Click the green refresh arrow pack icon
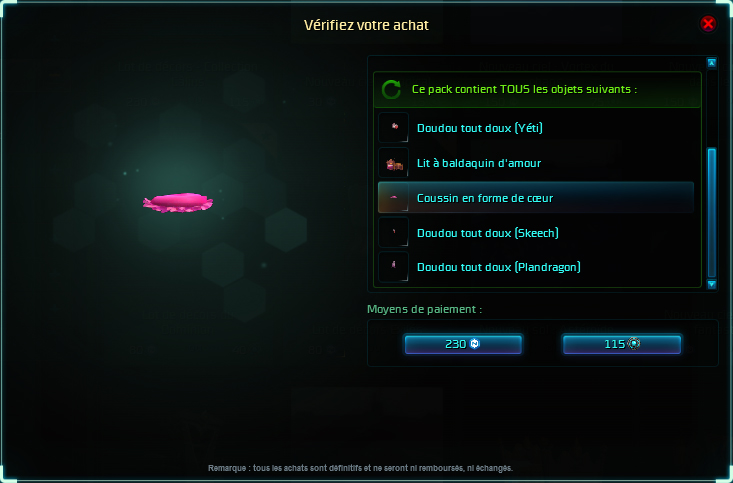Viewport: 733px width, 483px height. (391, 89)
